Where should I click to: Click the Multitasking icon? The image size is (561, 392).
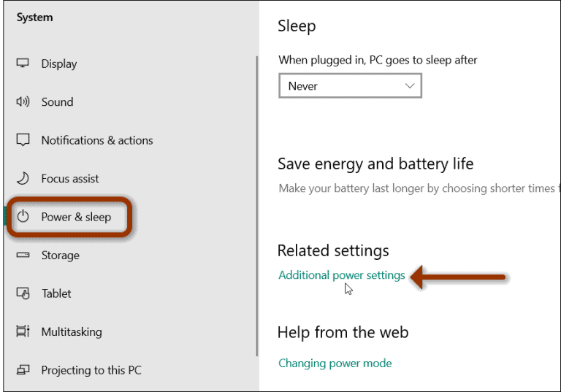[23, 331]
